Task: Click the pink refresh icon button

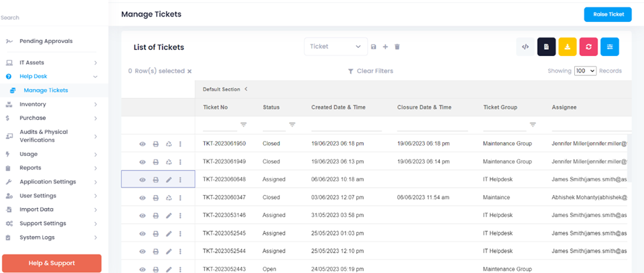Action: 589,47
